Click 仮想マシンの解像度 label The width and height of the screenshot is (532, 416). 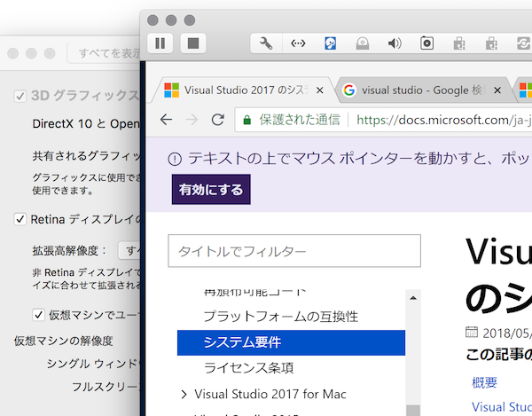click(64, 341)
